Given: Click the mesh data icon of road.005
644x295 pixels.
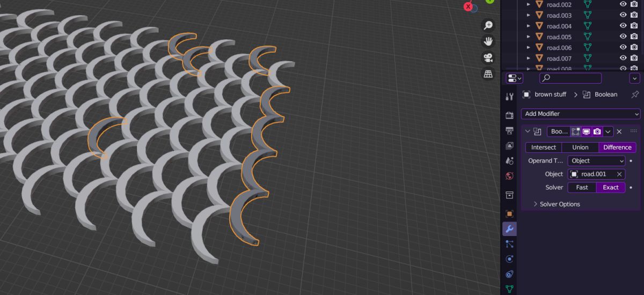Looking at the screenshot, I should [x=588, y=36].
